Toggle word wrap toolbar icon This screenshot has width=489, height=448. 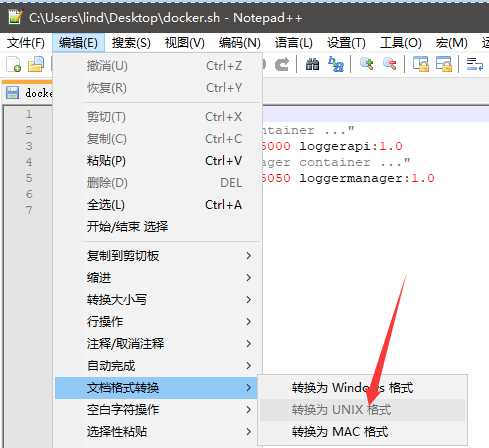(x=475, y=64)
